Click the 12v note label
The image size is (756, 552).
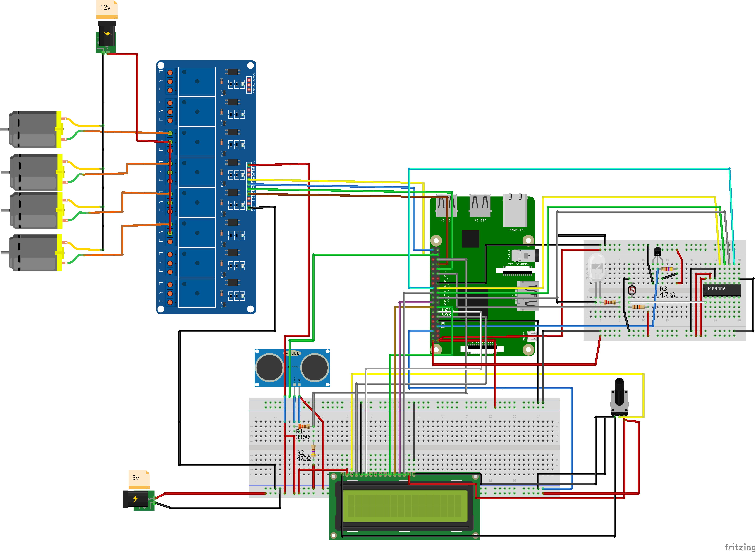click(x=107, y=10)
